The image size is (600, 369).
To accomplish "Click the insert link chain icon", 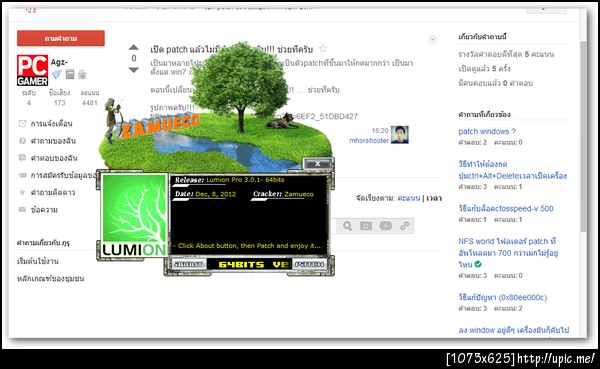I will 404,226.
